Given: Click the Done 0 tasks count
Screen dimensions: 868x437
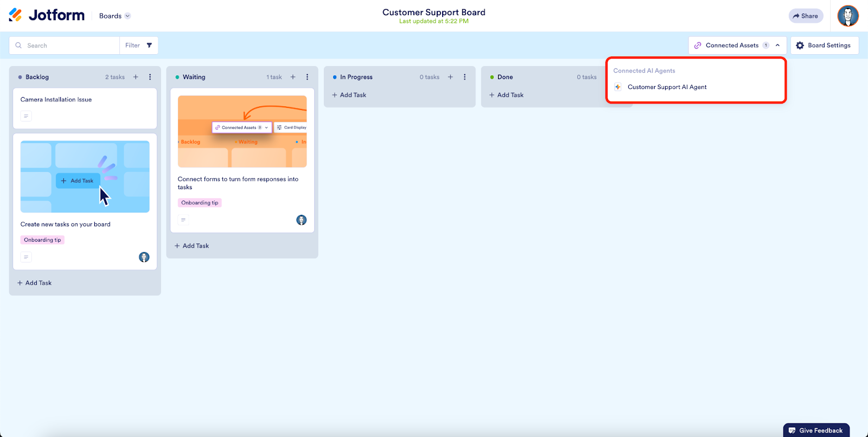Looking at the screenshot, I should [x=587, y=77].
